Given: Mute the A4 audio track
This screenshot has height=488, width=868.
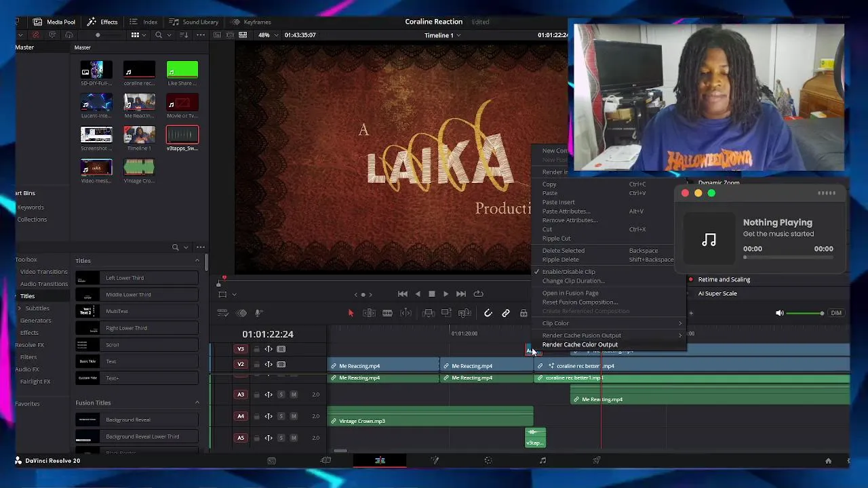Looking at the screenshot, I should (x=294, y=416).
